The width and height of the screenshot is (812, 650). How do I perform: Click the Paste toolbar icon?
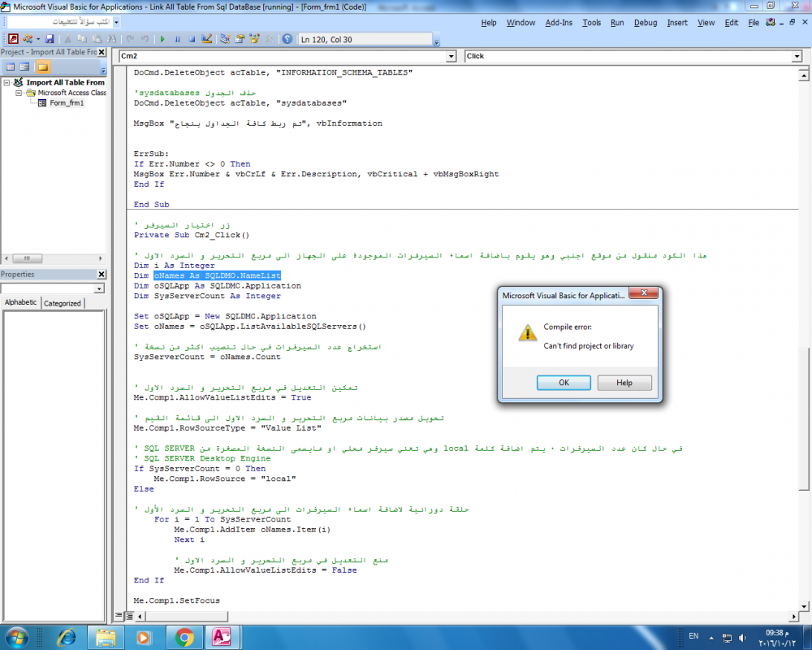click(x=97, y=39)
